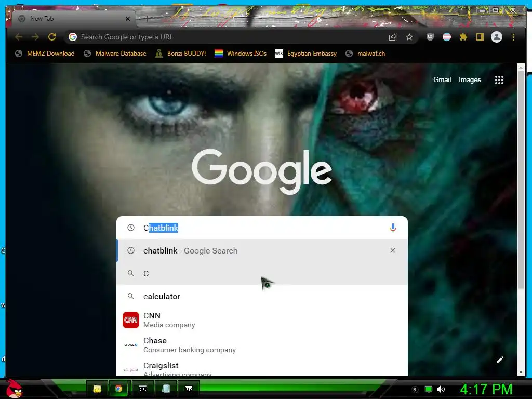Reload the page with the refresh icon

[52, 37]
